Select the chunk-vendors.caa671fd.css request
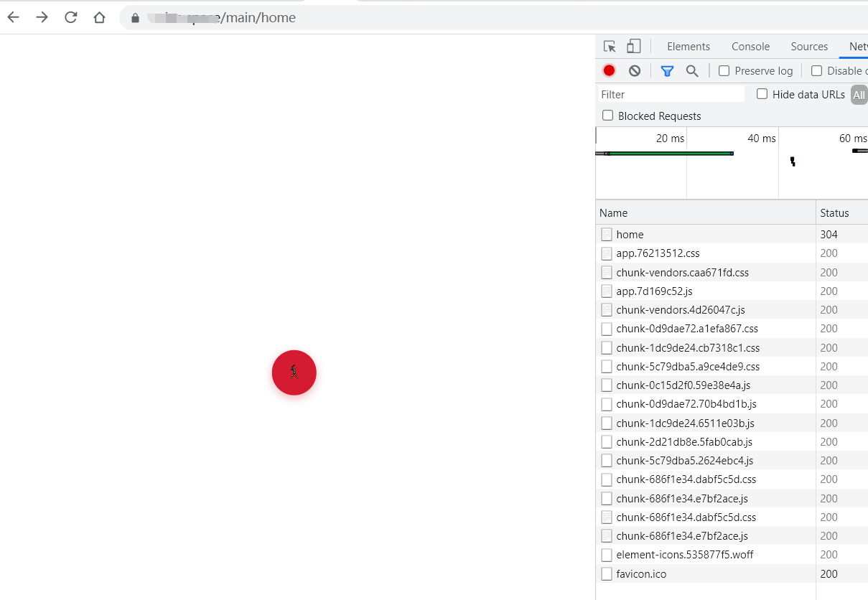The height and width of the screenshot is (600, 868). [732, 273]
